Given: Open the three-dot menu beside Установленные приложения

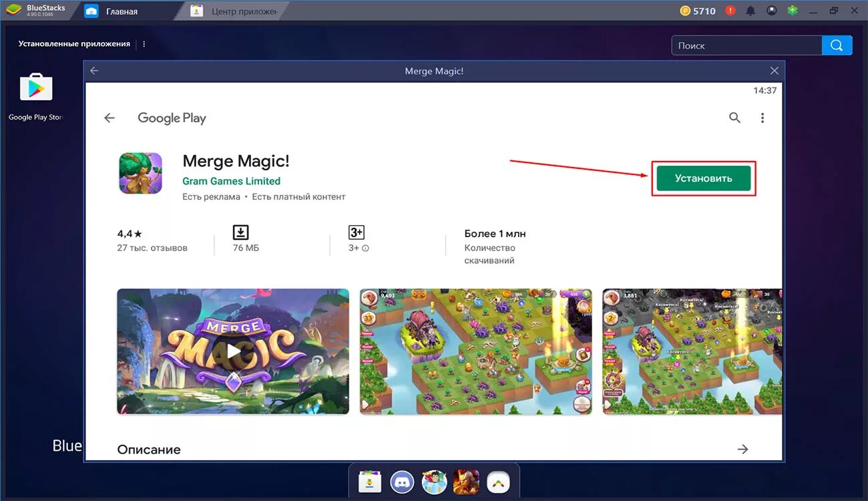Looking at the screenshot, I should tap(144, 44).
